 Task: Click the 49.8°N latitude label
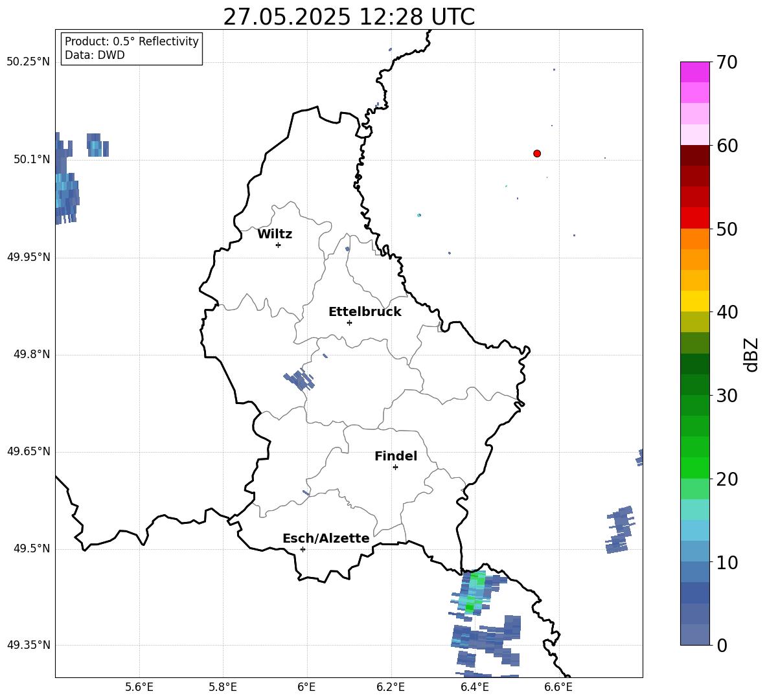32,354
